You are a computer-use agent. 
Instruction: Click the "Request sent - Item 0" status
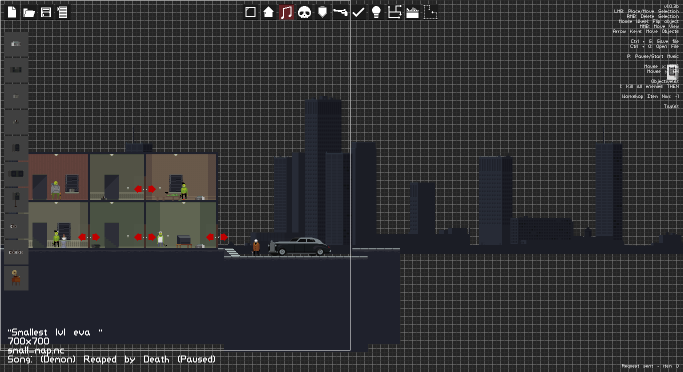(650, 366)
